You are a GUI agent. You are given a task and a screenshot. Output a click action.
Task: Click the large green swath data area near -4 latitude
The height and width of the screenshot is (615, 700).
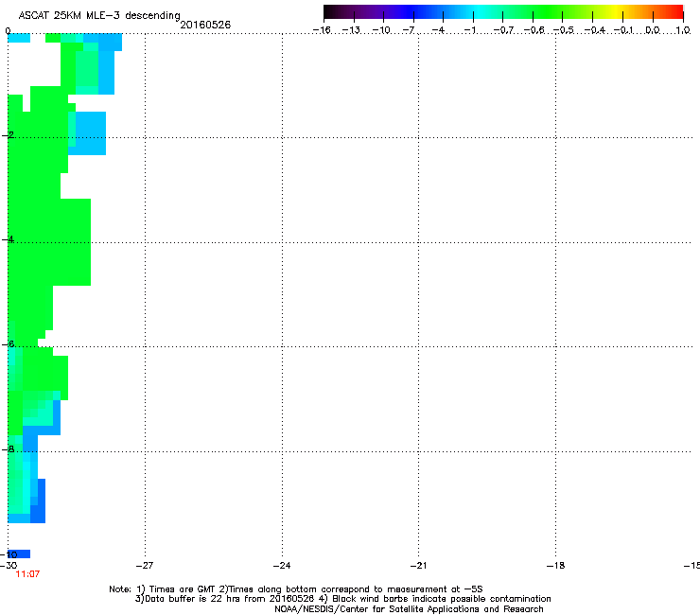(49, 243)
